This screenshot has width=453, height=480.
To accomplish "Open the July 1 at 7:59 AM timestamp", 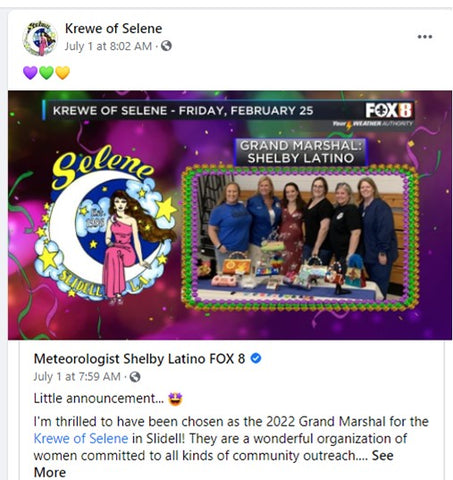I will click(x=77, y=377).
